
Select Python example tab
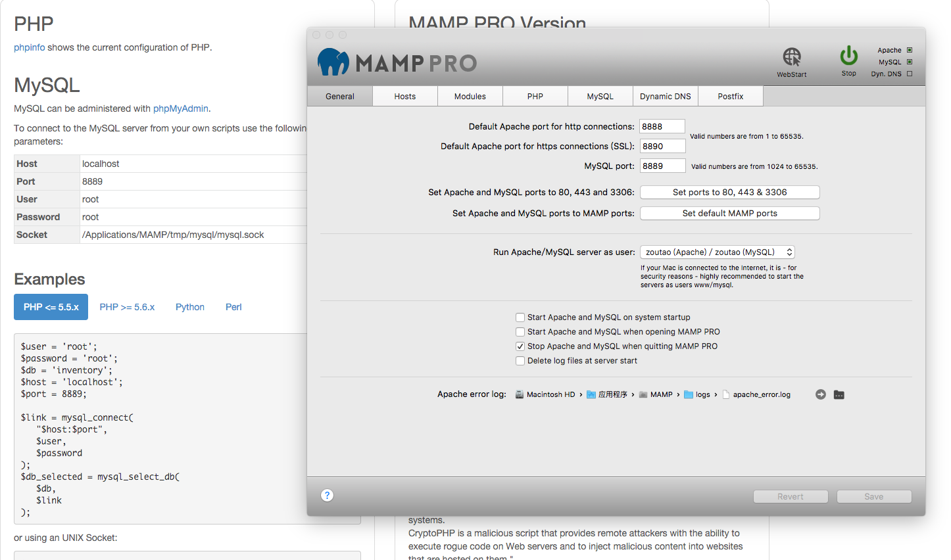(190, 307)
